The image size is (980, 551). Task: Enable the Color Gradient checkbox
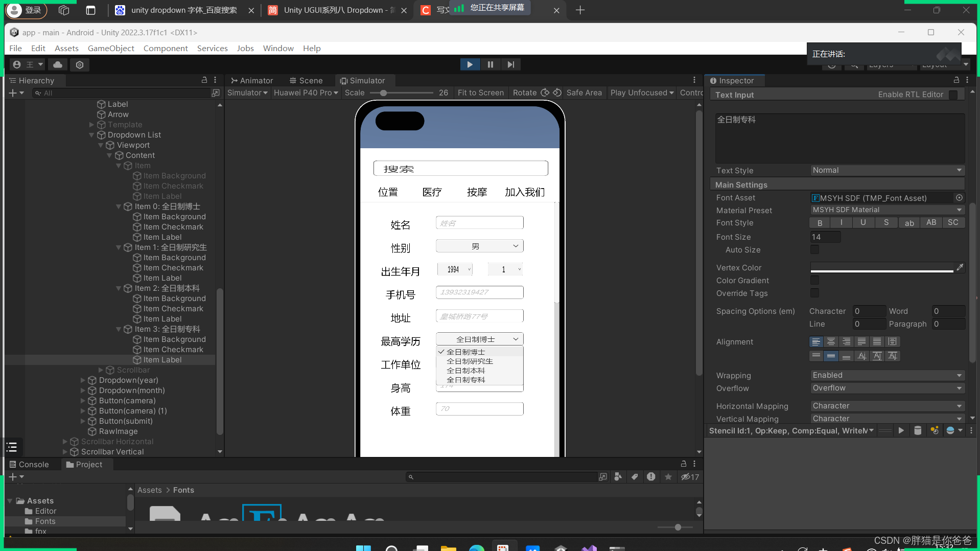coord(815,280)
